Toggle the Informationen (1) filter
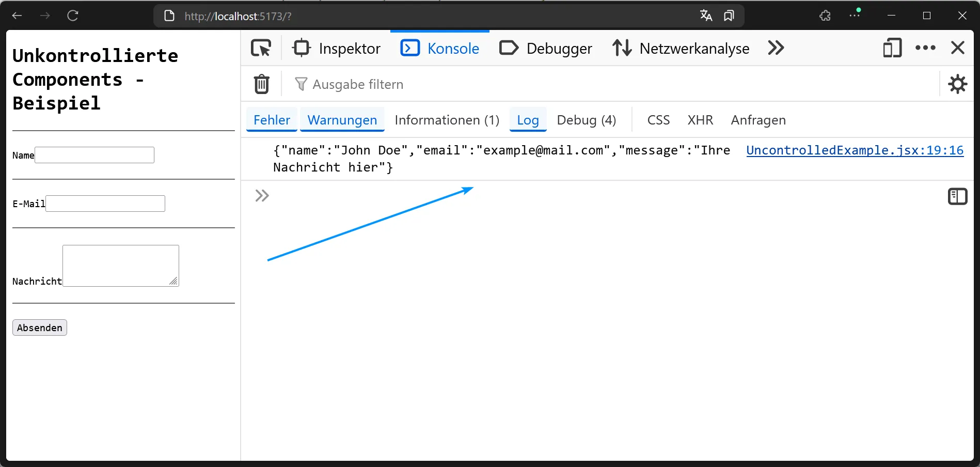980x467 pixels. pos(447,120)
